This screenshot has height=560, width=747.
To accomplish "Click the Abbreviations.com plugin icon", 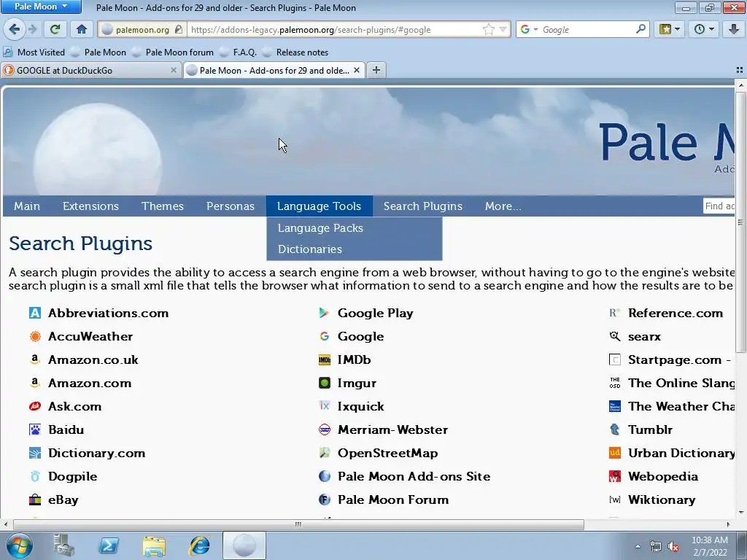I will point(35,313).
